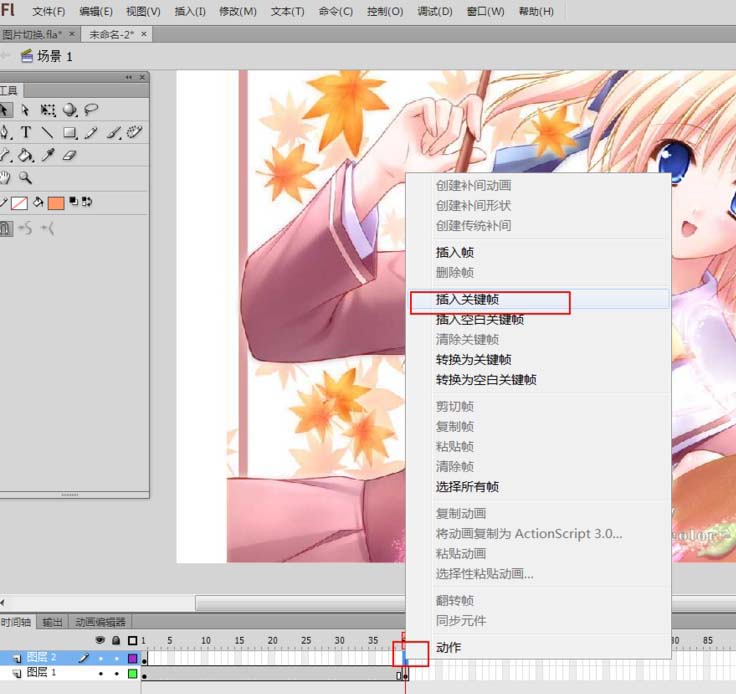
Task: Select the Pen tool
Action: click(x=6, y=132)
